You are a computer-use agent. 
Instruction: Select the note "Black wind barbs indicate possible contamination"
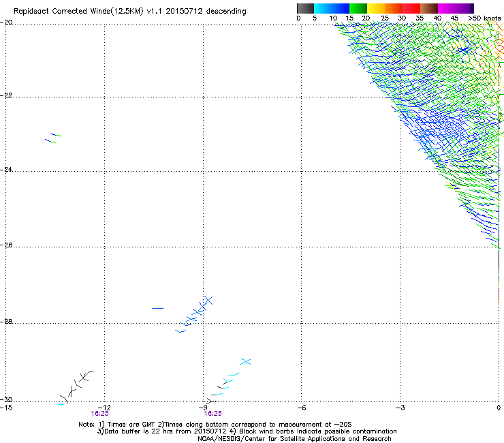click(318, 431)
